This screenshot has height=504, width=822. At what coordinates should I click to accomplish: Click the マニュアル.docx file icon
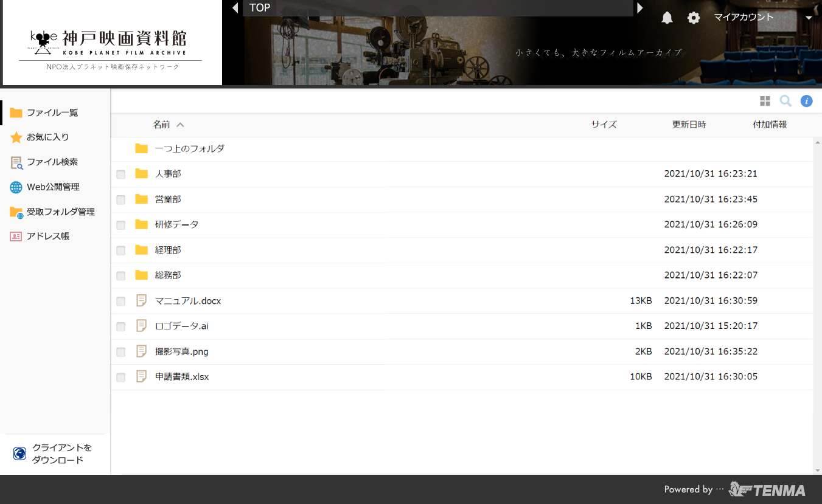(142, 300)
